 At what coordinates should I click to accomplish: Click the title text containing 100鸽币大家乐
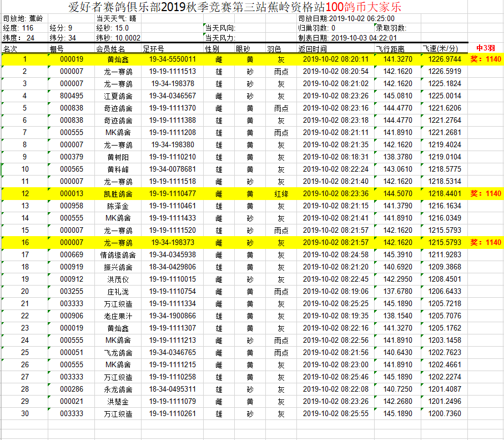(235, 7)
